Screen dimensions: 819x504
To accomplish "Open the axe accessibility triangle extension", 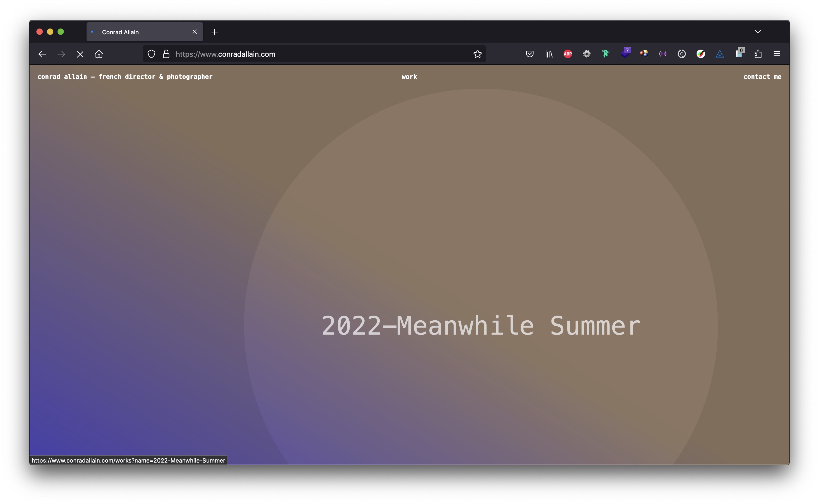I will [720, 54].
